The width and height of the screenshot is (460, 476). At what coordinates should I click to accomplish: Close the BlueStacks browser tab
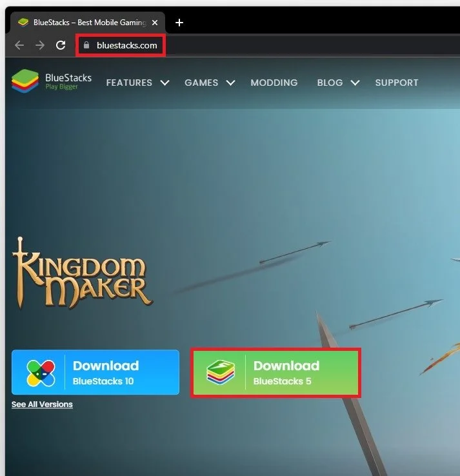point(155,23)
